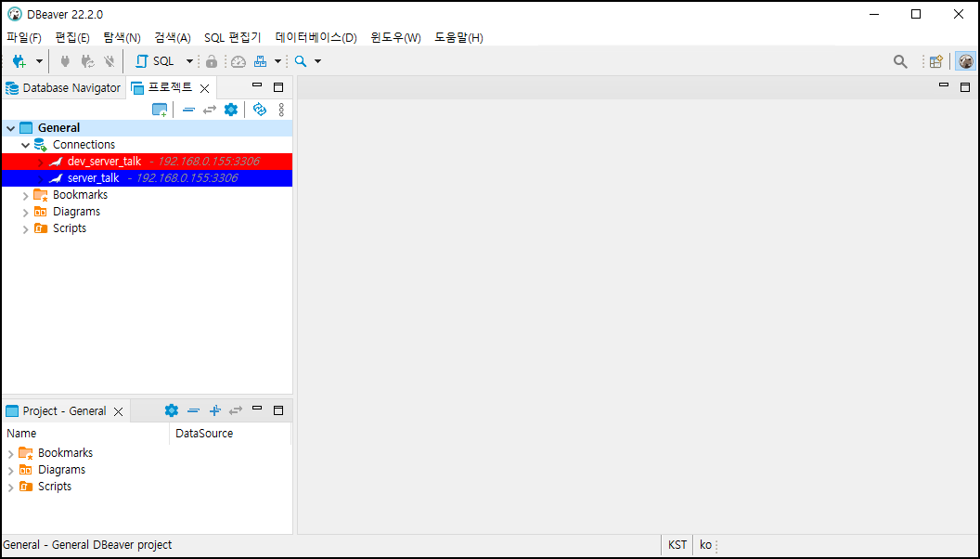980x559 pixels.
Task: Toggle link with editor in Project - General
Action: coord(236,410)
